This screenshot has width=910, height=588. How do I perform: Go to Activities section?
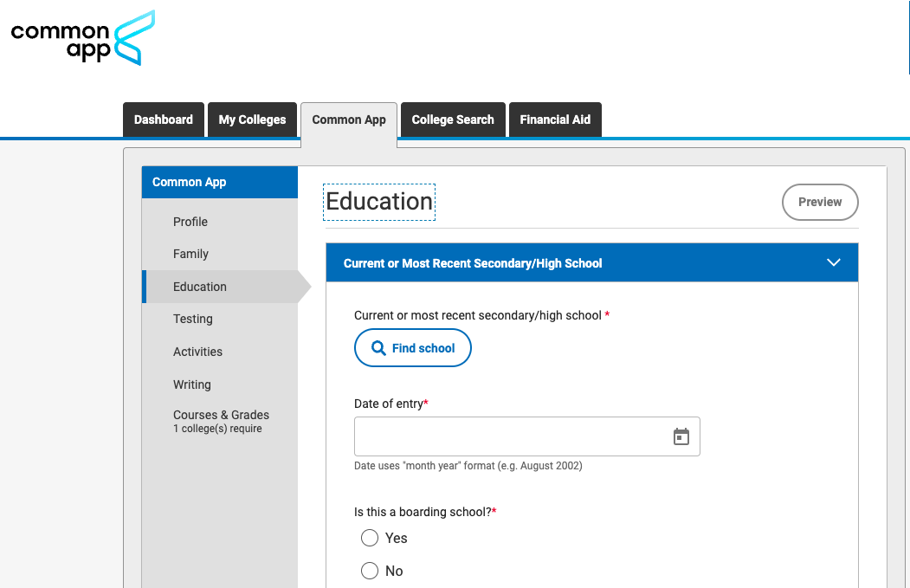197,352
